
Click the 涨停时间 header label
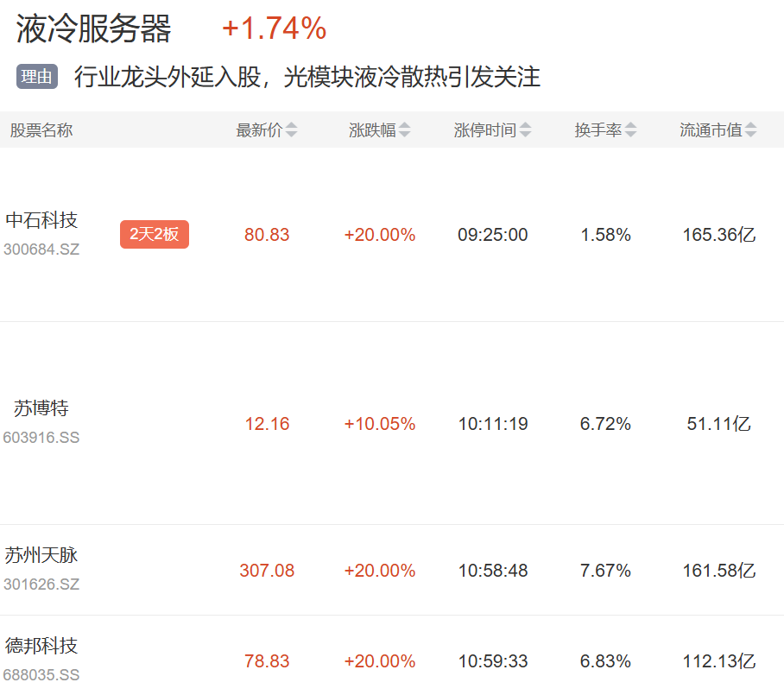pos(485,130)
